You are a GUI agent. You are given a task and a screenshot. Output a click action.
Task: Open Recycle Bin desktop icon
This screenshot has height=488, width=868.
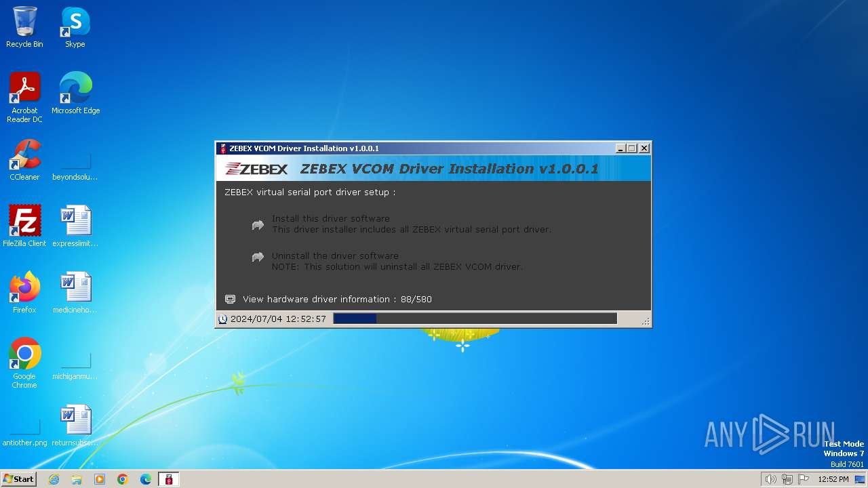pos(24,27)
